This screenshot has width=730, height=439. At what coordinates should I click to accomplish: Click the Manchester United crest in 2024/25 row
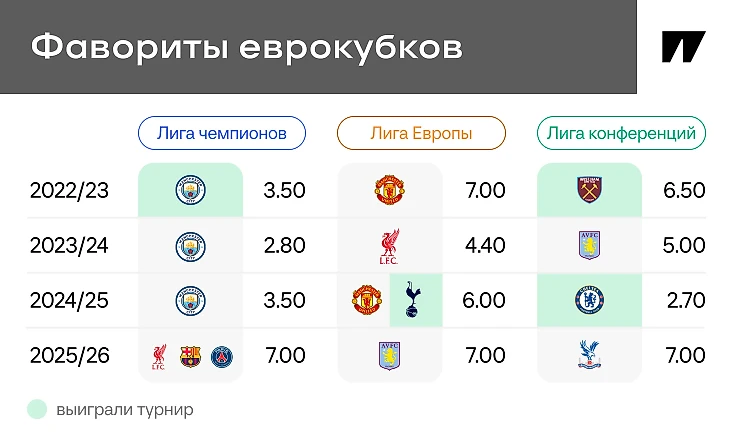[x=367, y=300]
